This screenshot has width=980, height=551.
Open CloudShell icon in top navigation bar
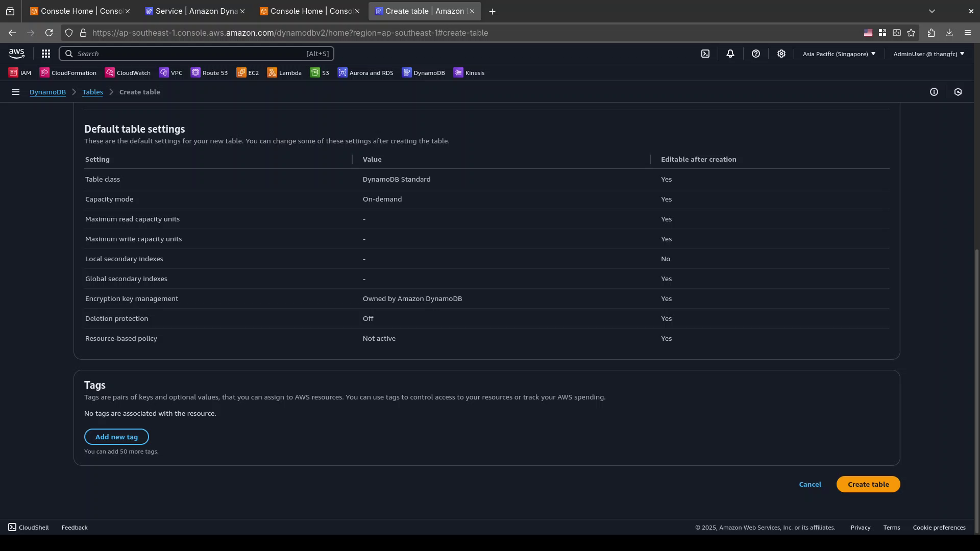coord(705,54)
